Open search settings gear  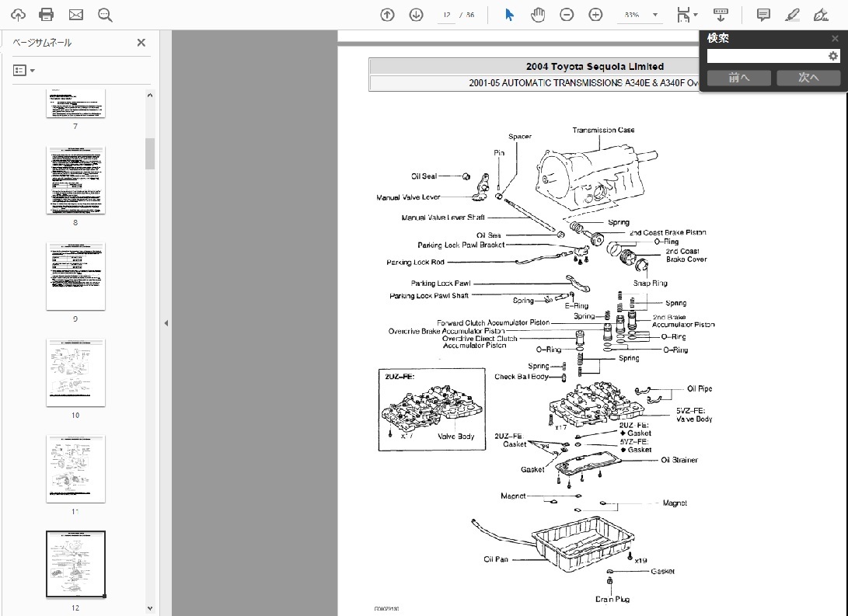(x=833, y=56)
